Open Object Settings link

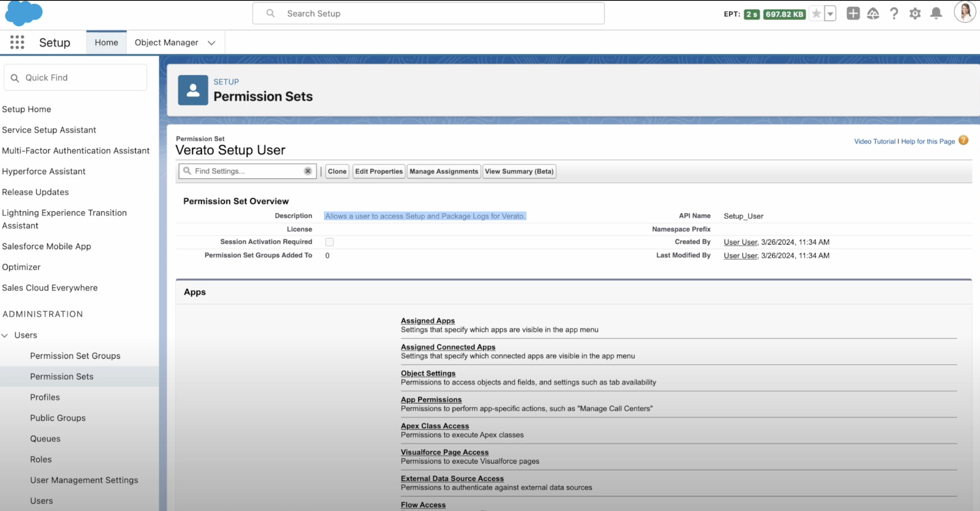click(428, 373)
